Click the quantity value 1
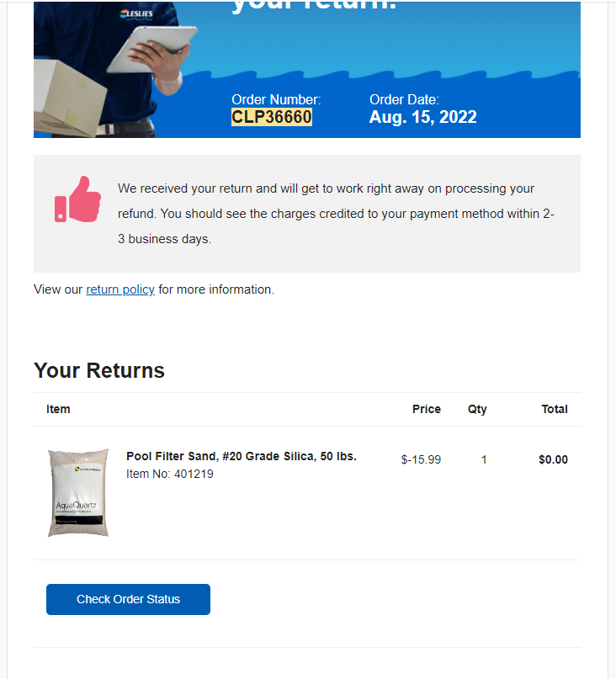The image size is (616, 679). point(484,460)
